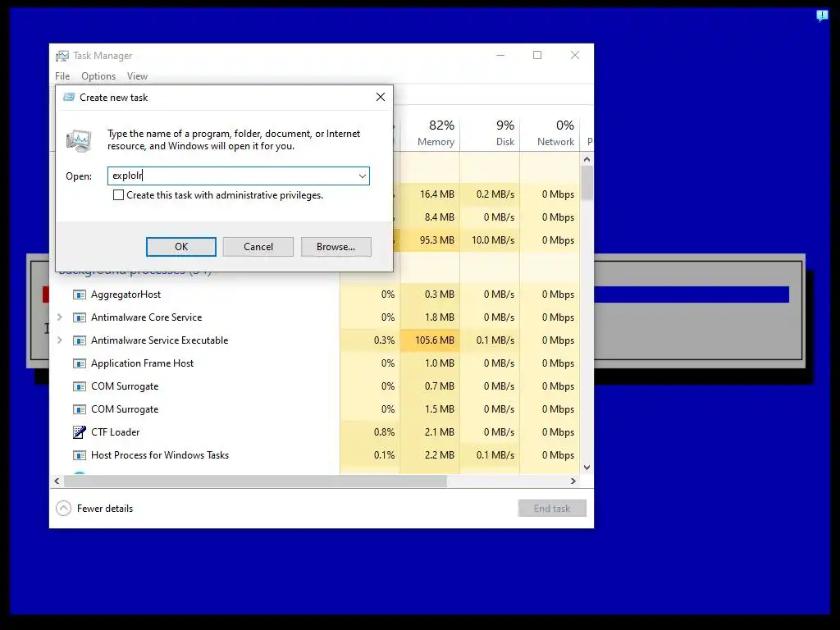Click the 0.3% CPU cell of Antimalware Service

370,340
